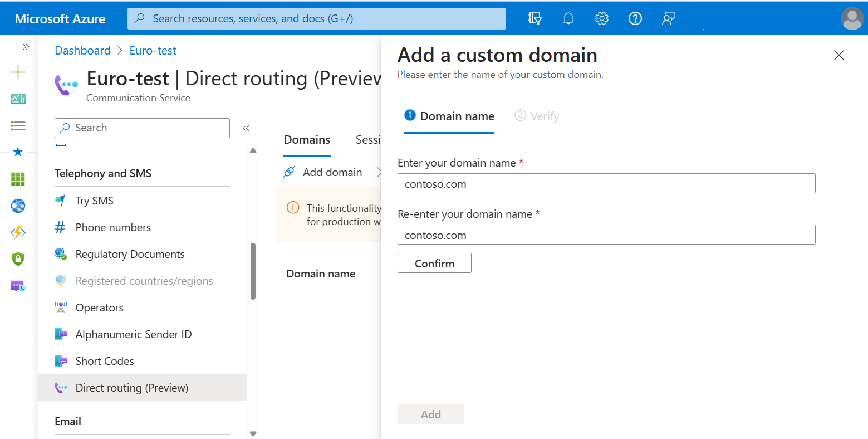
Task: Open the user account avatar
Action: click(852, 18)
